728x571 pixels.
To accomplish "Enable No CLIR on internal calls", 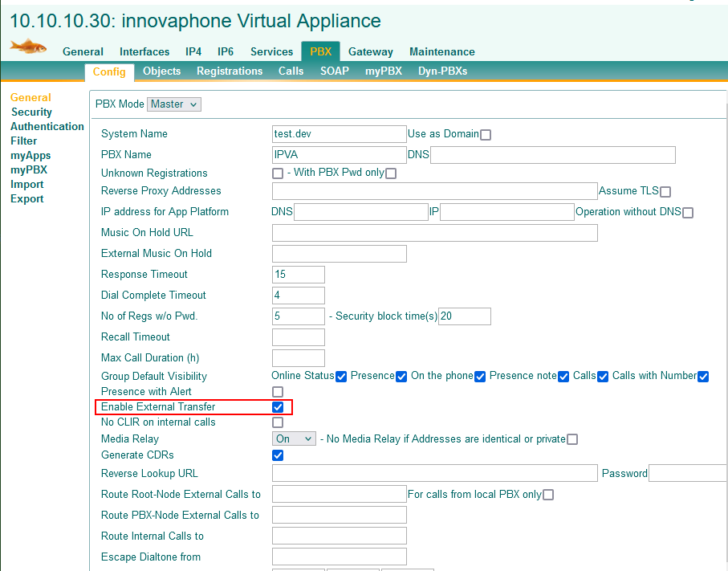I will click(278, 422).
